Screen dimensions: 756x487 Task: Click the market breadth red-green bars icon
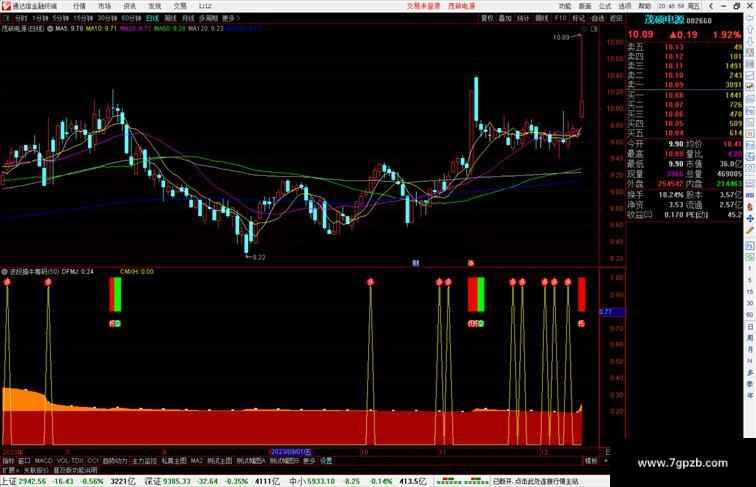[x=462, y=481]
